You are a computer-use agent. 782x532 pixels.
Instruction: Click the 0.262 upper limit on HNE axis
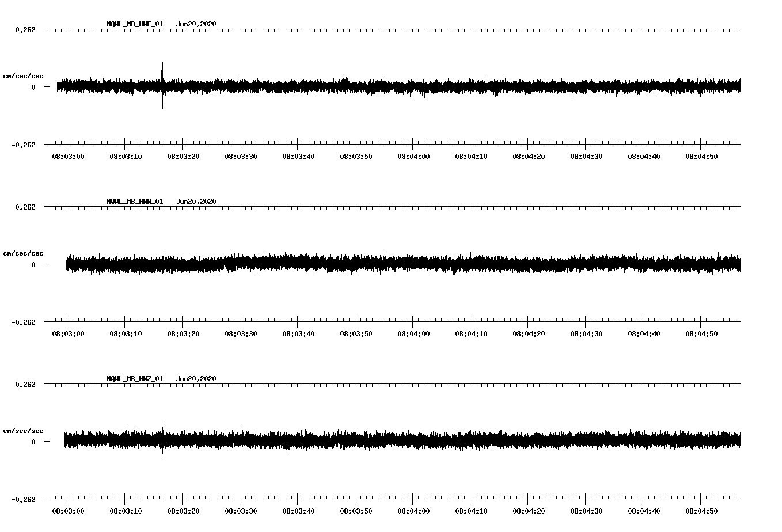pos(25,29)
